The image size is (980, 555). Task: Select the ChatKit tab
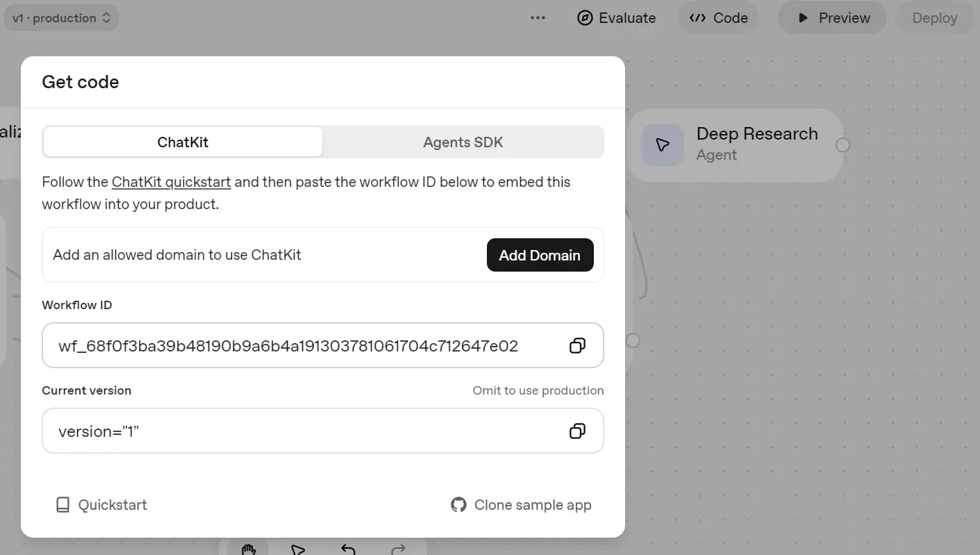182,142
